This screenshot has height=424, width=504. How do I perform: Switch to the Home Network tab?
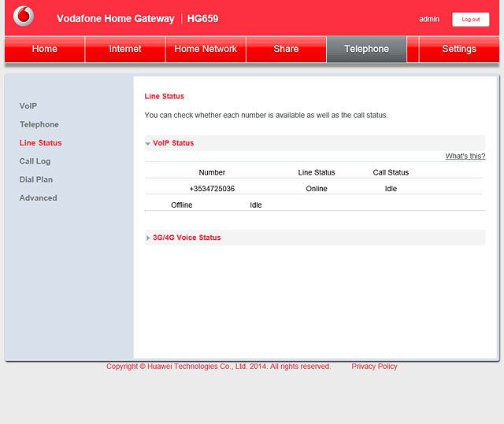click(206, 49)
